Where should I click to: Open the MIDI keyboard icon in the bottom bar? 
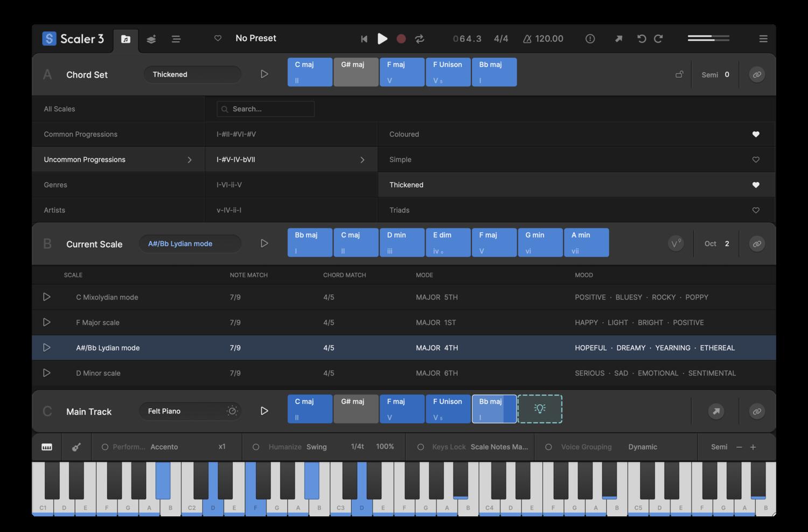click(46, 447)
